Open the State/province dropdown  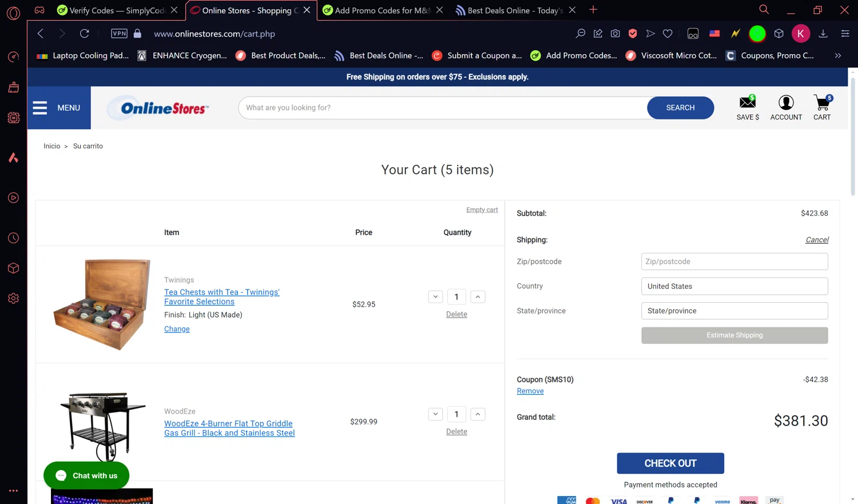pos(734,311)
